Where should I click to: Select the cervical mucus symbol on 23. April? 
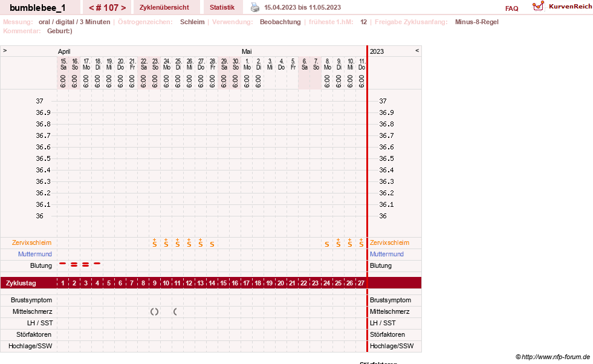[x=155, y=243]
